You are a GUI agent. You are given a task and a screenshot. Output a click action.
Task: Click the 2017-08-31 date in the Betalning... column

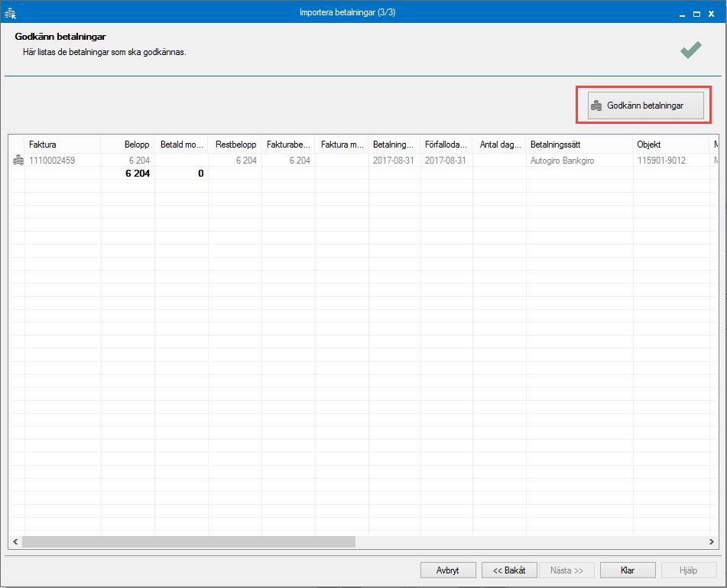coord(393,161)
